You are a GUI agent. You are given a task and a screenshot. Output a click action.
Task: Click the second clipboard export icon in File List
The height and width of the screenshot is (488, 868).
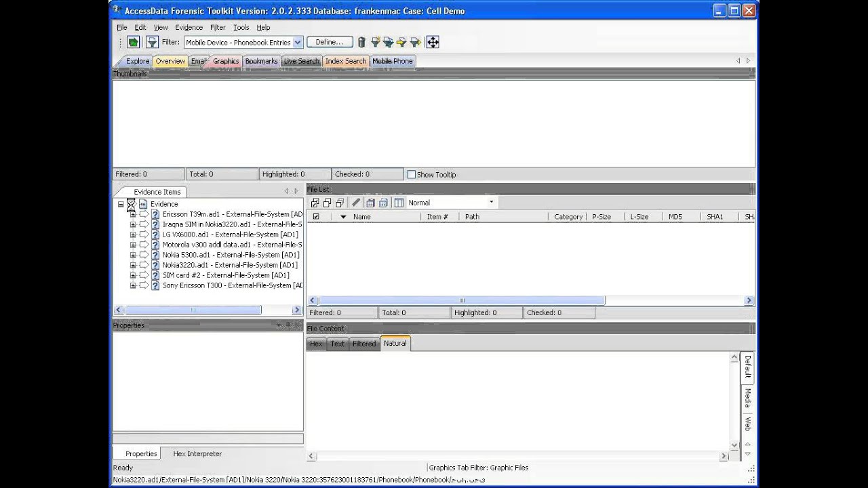[x=383, y=203]
